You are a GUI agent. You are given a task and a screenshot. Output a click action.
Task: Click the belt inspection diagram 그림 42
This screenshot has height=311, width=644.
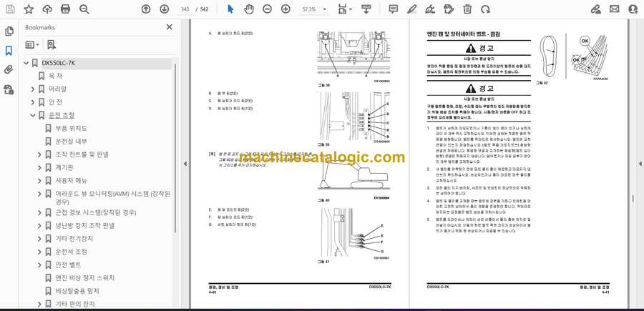click(572, 55)
